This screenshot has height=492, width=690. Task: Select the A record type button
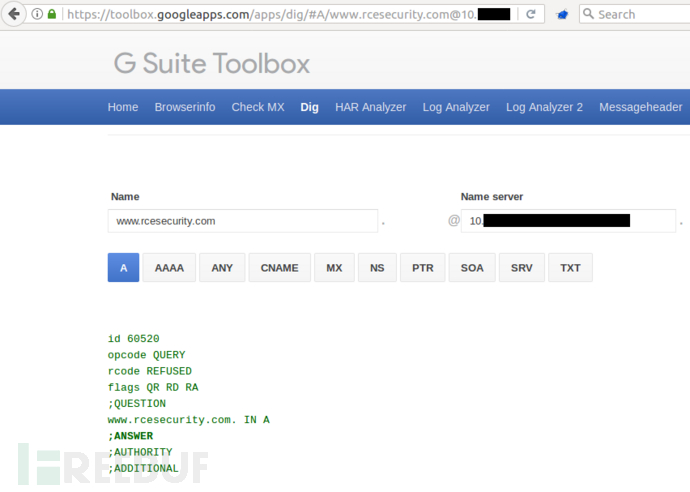[x=123, y=268]
